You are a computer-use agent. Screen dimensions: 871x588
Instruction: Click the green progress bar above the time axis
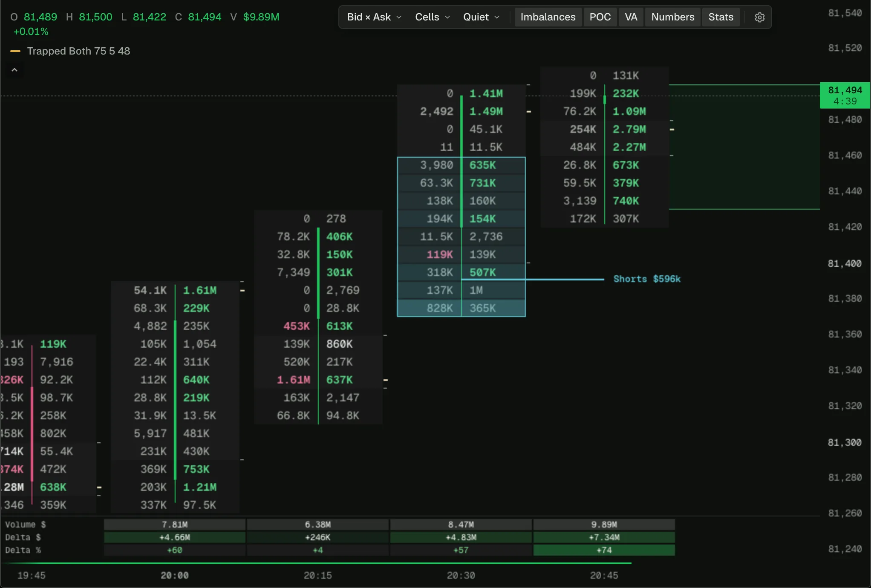coord(316,563)
